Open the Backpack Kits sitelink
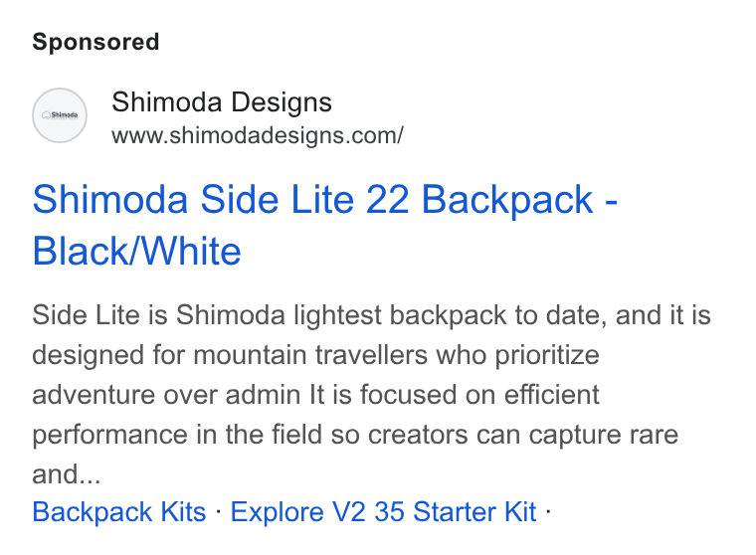 pyautogui.click(x=119, y=511)
